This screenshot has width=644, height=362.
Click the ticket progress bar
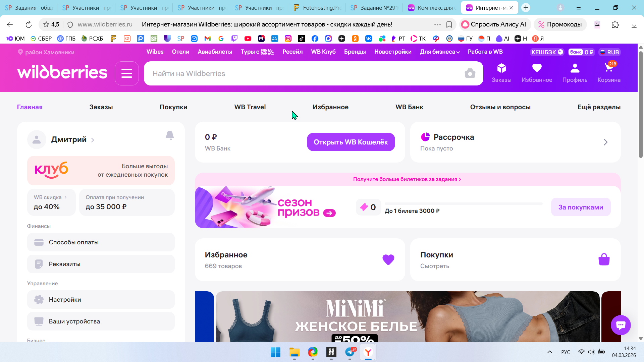(463, 203)
